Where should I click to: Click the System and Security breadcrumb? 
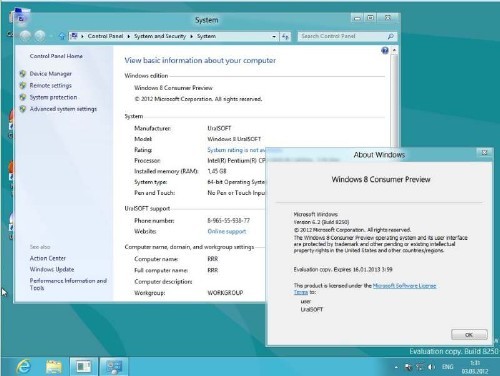click(160, 36)
